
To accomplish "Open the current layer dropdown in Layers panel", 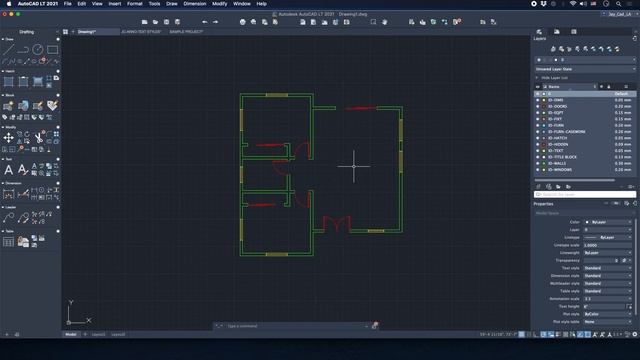I will coord(585,60).
